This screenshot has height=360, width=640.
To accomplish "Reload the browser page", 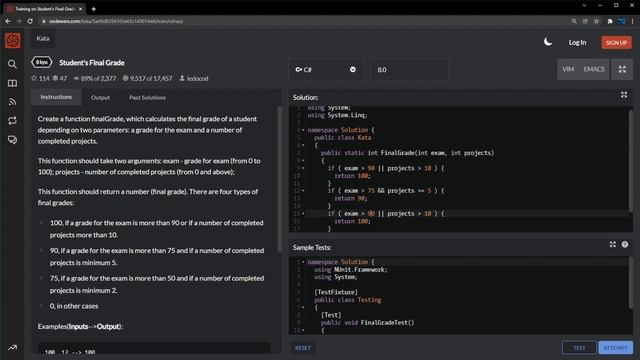I will (30, 21).
